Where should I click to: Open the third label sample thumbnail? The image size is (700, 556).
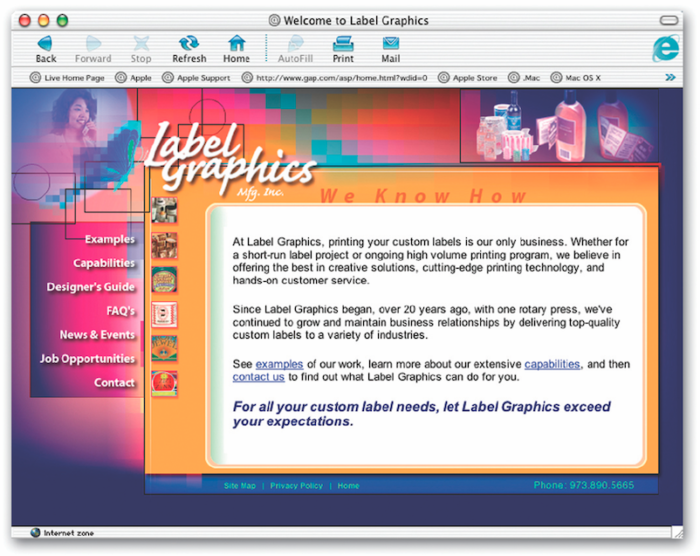(x=164, y=280)
